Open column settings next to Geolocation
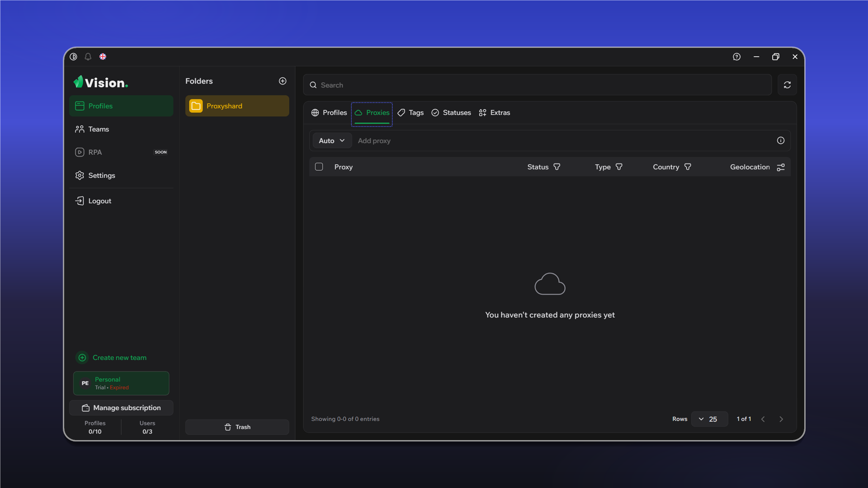Image resolution: width=868 pixels, height=488 pixels. tap(781, 167)
